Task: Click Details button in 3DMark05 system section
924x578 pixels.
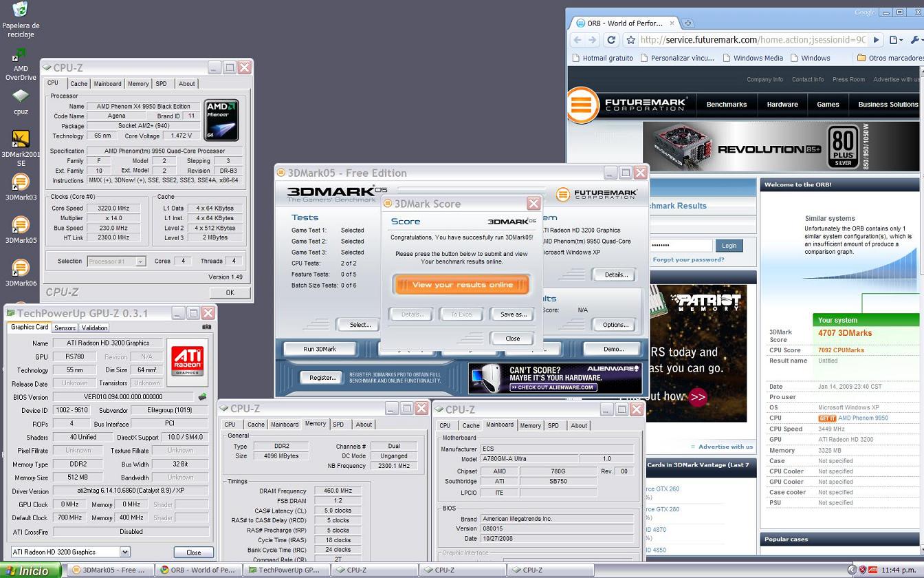Action: pos(615,275)
